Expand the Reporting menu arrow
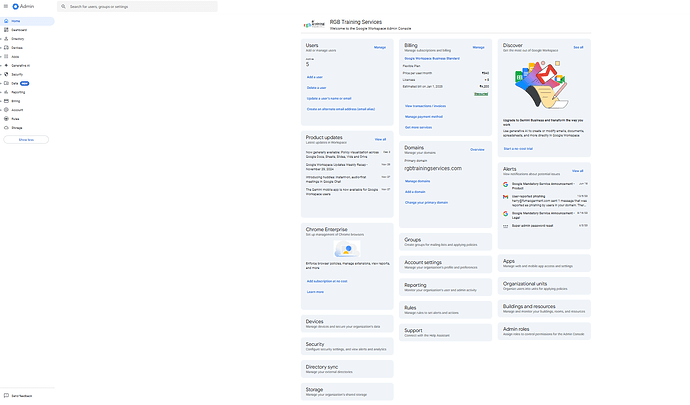This screenshot has width=690, height=405. (x=1, y=92)
